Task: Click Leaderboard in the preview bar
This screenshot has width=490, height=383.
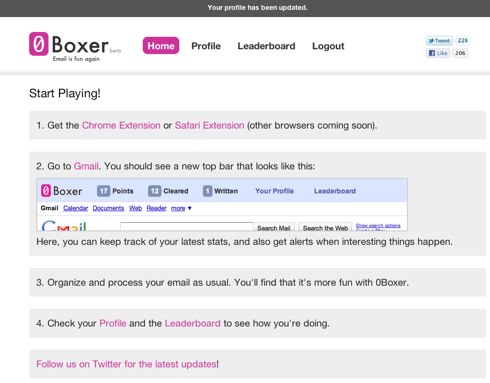Action: point(335,191)
